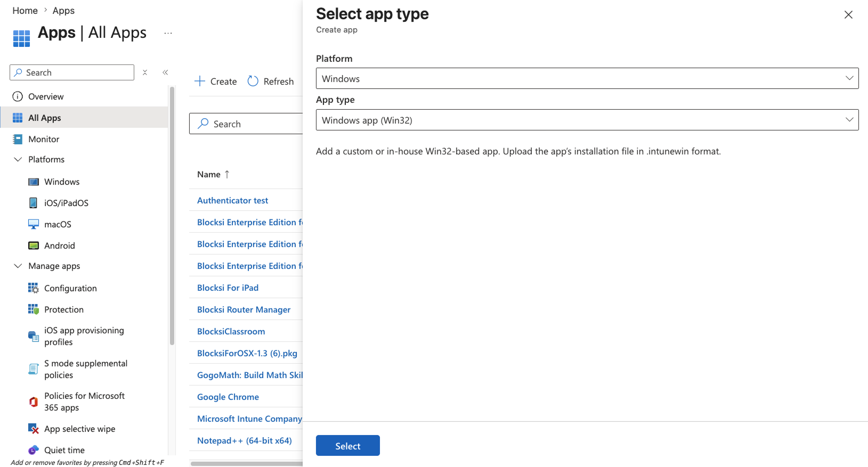Image resolution: width=868 pixels, height=467 pixels.
Task: Click the plus icon next to Create
Action: pyautogui.click(x=200, y=81)
